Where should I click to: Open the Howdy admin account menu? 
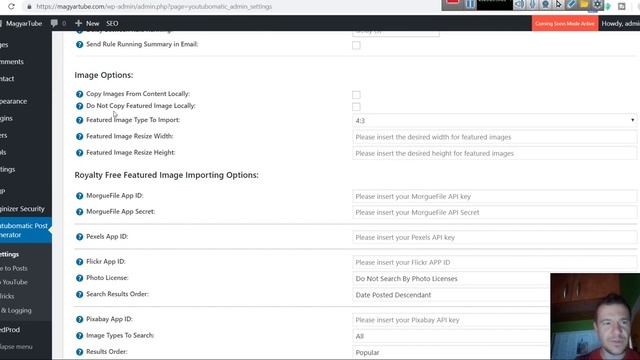click(620, 23)
